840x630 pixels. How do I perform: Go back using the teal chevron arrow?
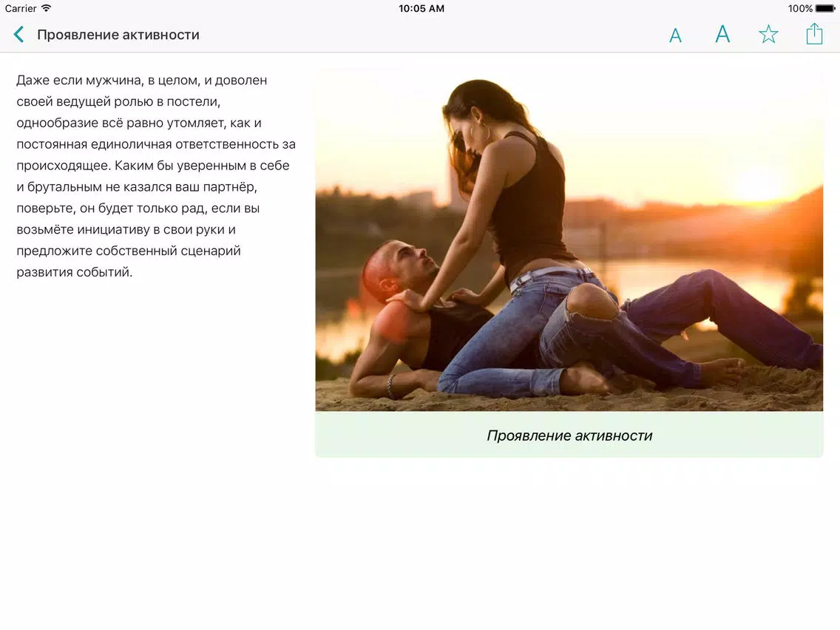coord(18,34)
